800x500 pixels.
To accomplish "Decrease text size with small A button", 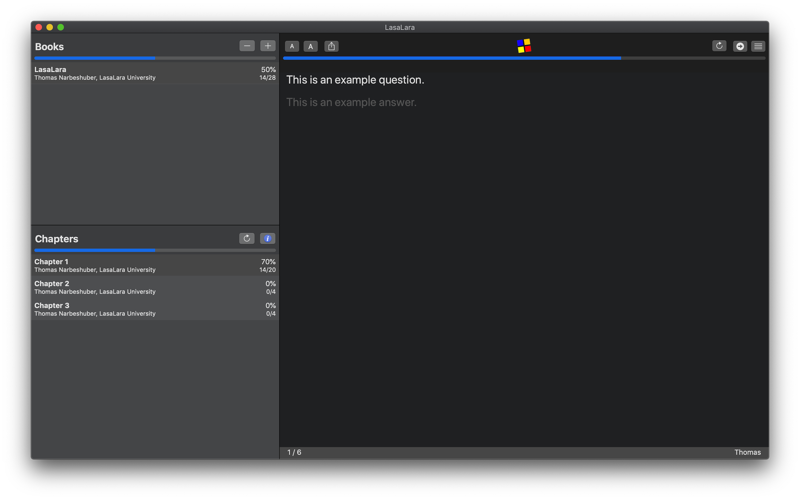I will [x=292, y=46].
